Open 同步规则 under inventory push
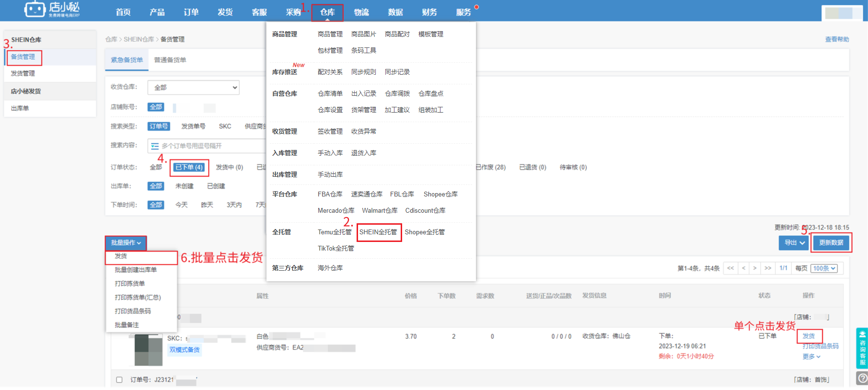This screenshot has height=390, width=868. [364, 72]
